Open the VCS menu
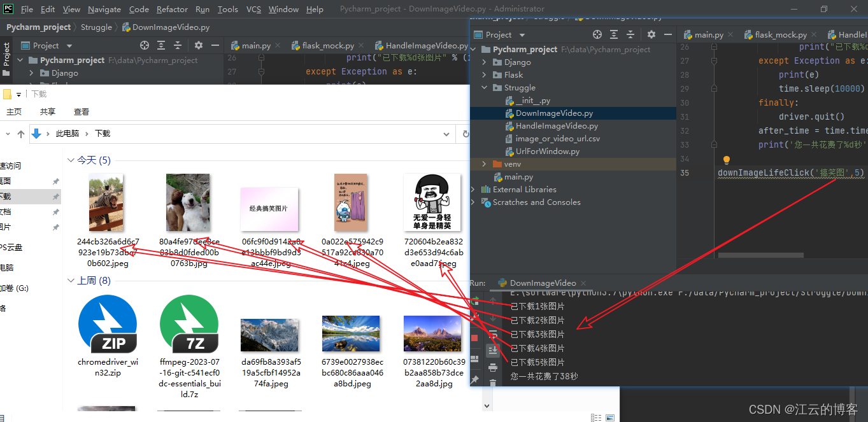868x422 pixels. tap(253, 10)
